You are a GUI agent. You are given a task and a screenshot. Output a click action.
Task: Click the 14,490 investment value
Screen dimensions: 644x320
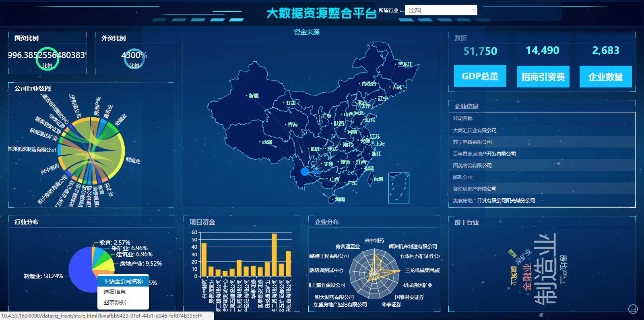click(543, 50)
